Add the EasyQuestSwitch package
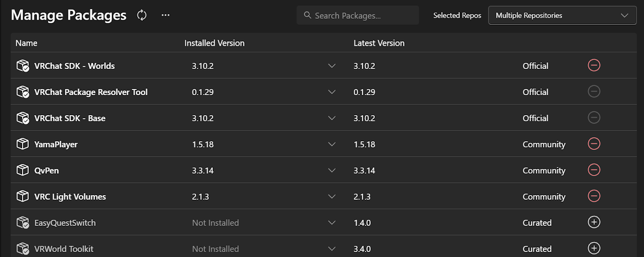Image resolution: width=644 pixels, height=257 pixels. point(594,222)
